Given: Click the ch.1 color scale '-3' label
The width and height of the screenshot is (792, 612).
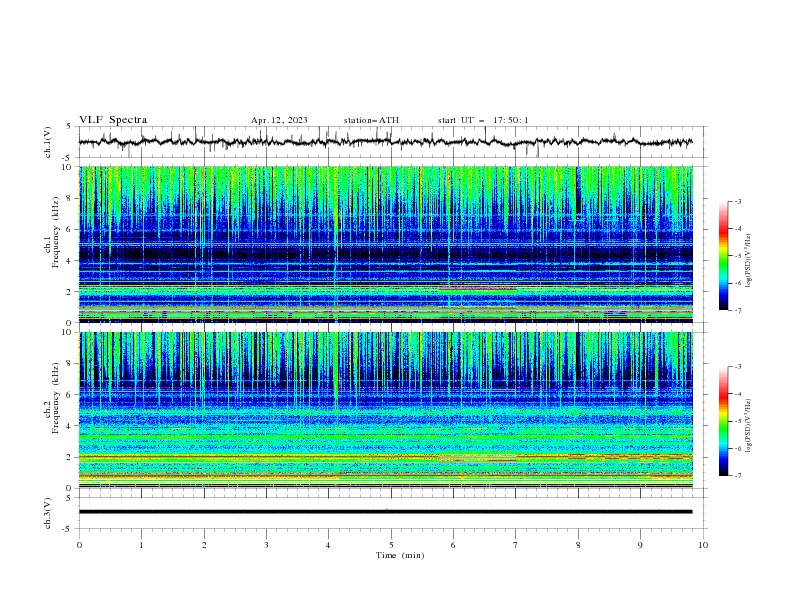Looking at the screenshot, I should [737, 201].
